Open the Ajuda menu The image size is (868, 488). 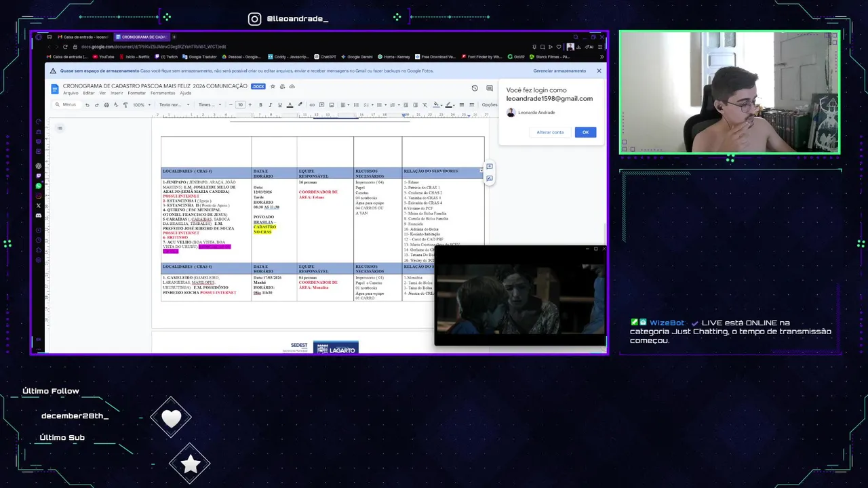pos(185,93)
